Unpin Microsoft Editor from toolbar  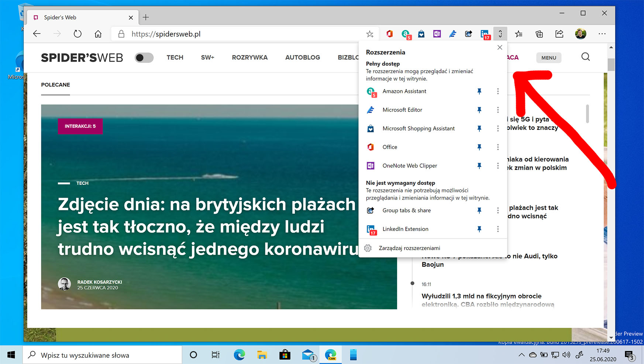coord(479,110)
